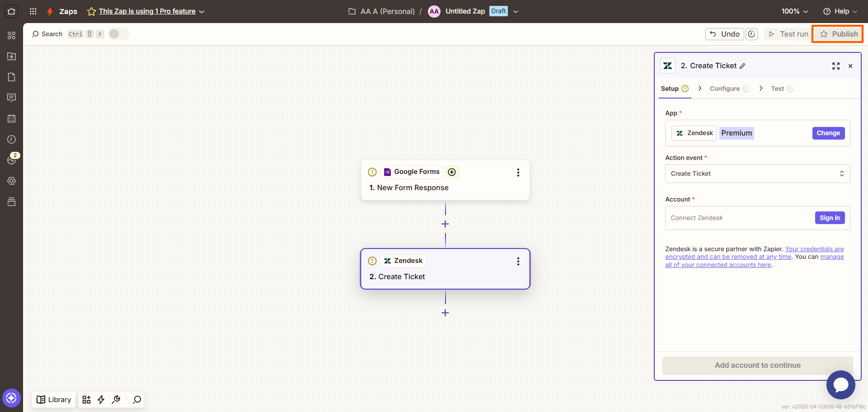
Task: Open the status icon with badge 2
Action: pyautogui.click(x=12, y=159)
